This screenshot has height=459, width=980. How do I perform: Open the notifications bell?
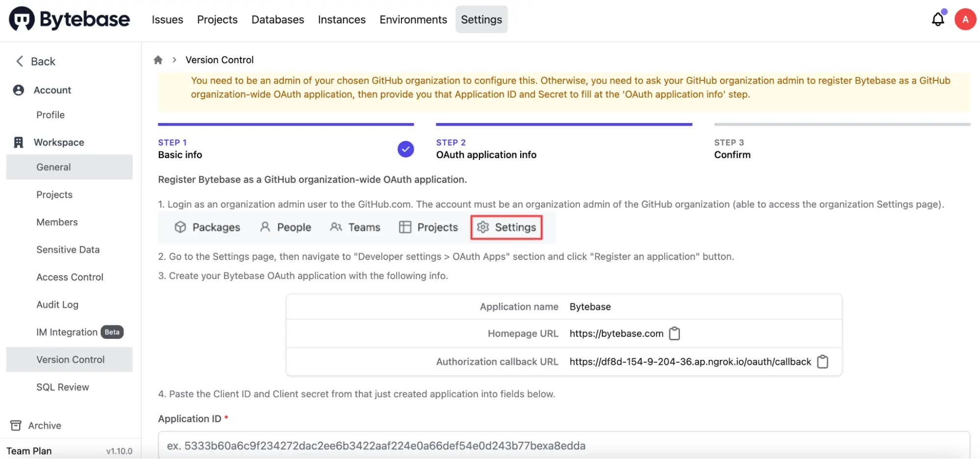[x=938, y=19]
